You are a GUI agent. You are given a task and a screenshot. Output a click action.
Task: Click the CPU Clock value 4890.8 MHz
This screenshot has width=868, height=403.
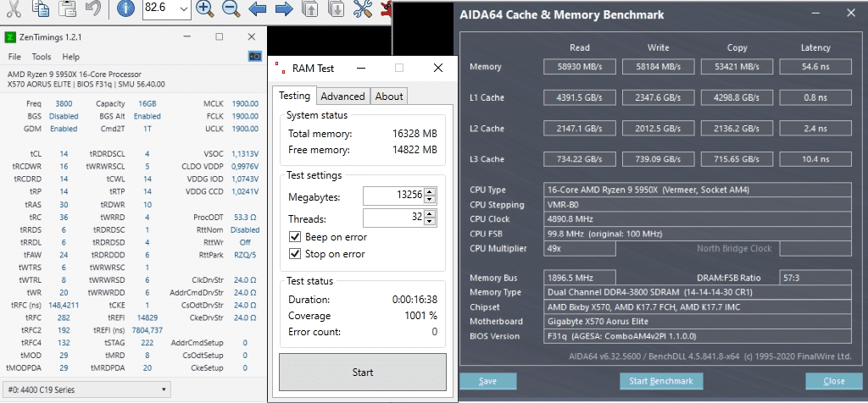[698, 219]
